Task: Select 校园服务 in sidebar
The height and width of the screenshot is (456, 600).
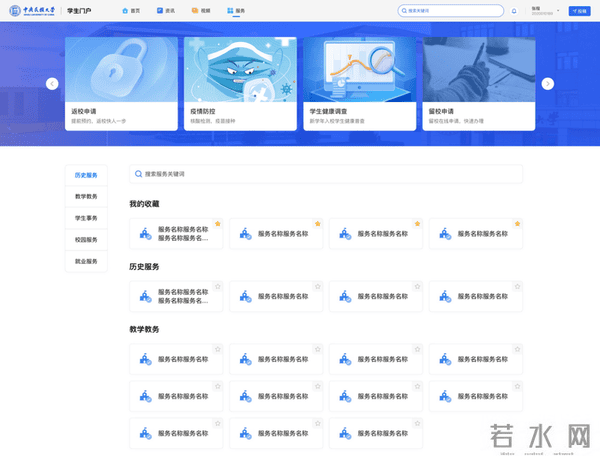Action: 86,239
